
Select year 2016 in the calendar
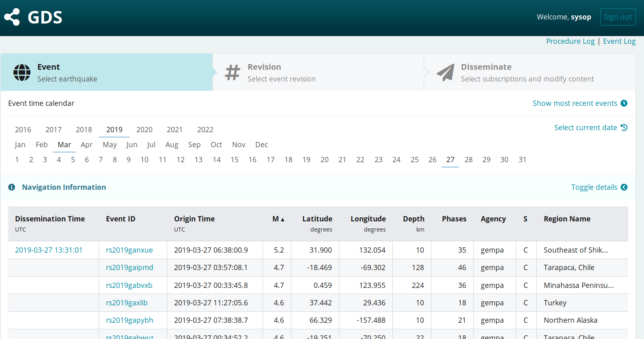(x=23, y=130)
